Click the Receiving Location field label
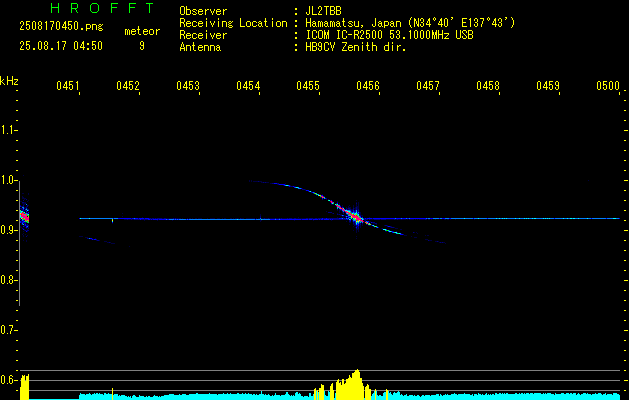Screen dimensions: 629x400 [x=233, y=23]
